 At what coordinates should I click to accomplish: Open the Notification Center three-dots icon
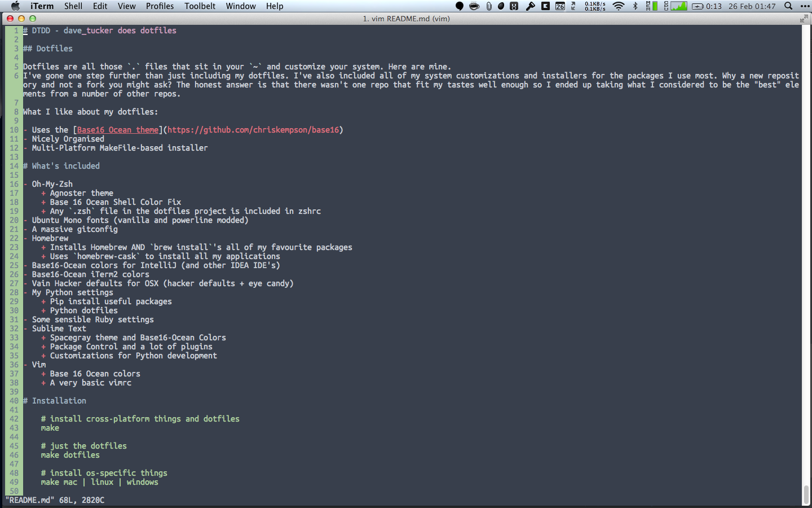coord(805,6)
